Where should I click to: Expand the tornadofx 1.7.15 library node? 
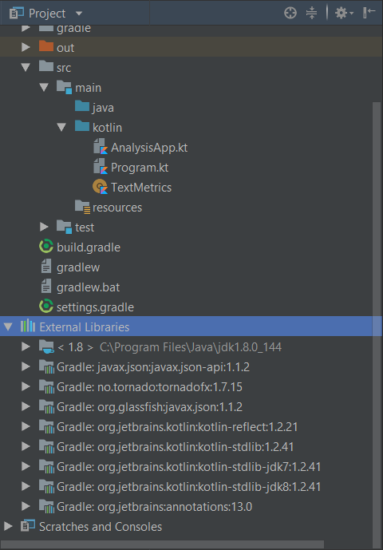(x=26, y=387)
